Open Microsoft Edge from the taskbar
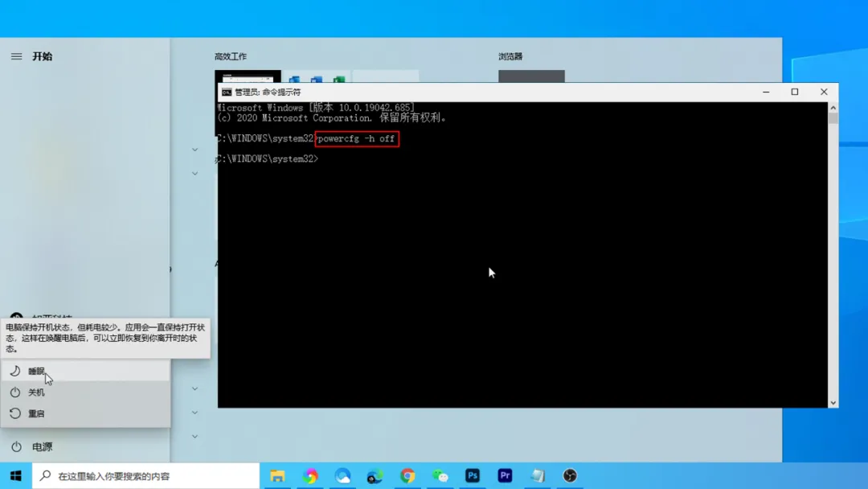 [x=342, y=476]
